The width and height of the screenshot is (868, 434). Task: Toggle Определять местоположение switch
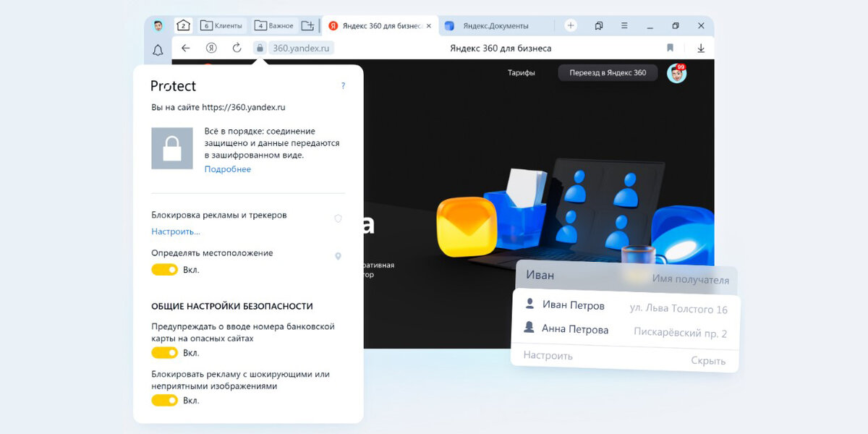tap(164, 270)
